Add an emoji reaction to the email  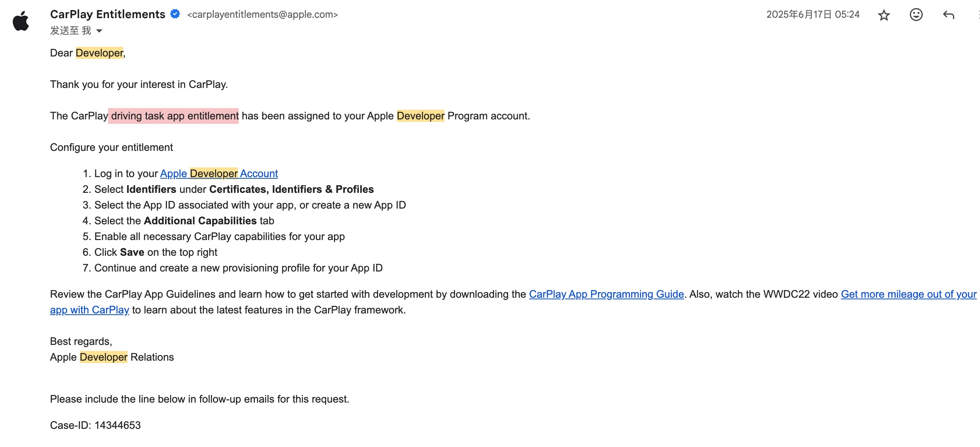[x=916, y=15]
